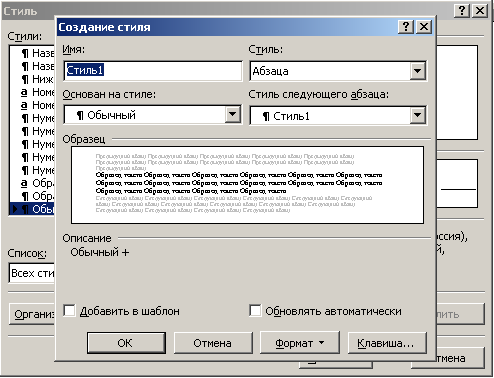
Task: Select the character style Образец entry
Action: (x=33, y=183)
